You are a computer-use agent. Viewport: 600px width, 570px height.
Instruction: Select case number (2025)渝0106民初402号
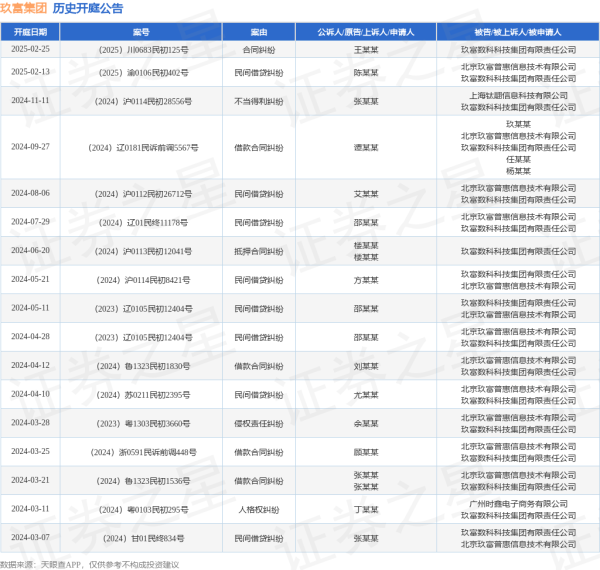[x=143, y=73]
